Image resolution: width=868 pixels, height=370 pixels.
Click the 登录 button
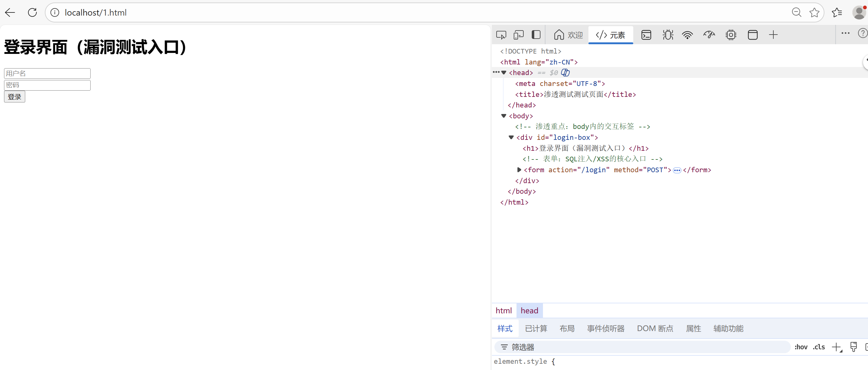(x=15, y=97)
